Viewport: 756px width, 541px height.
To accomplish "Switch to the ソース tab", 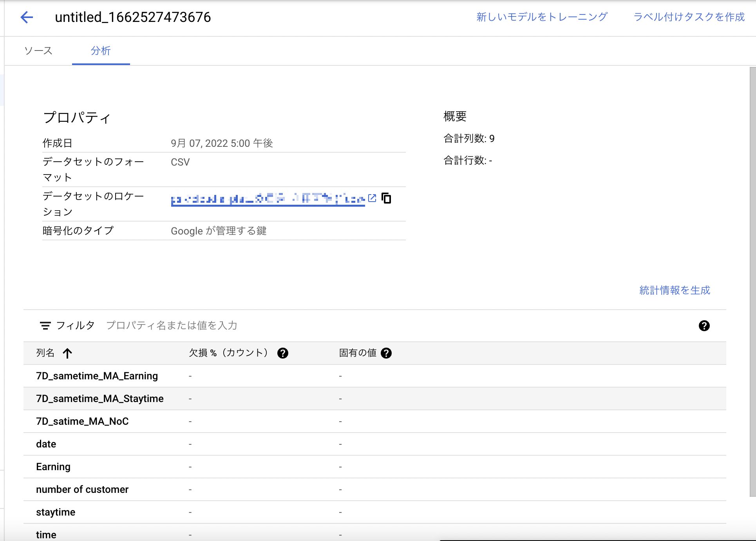I will tap(39, 50).
